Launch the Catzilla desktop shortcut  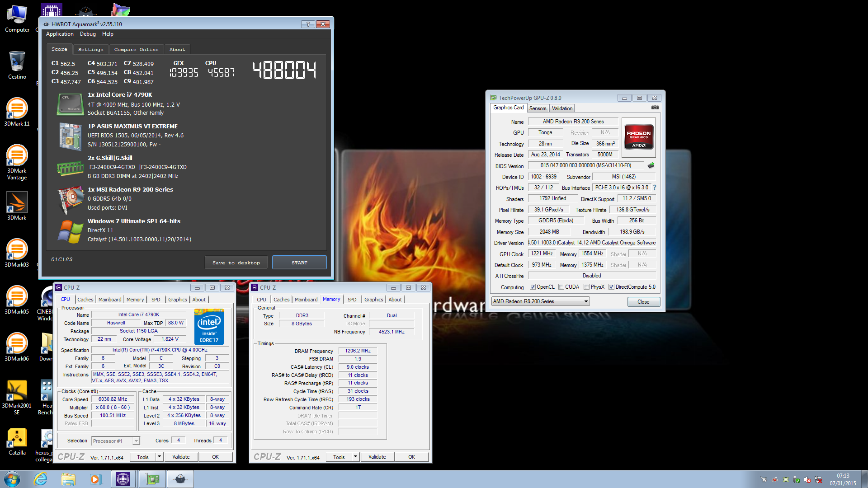coord(17,441)
